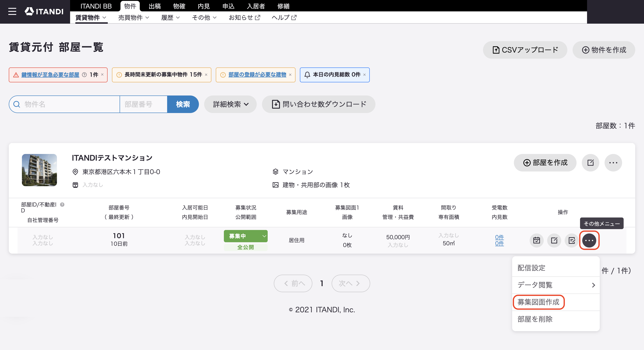Open the 修繕 tab
The height and width of the screenshot is (350, 644).
point(283,6)
